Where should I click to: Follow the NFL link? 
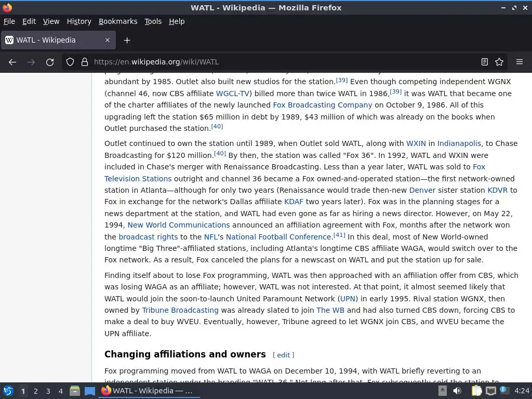[210, 237]
